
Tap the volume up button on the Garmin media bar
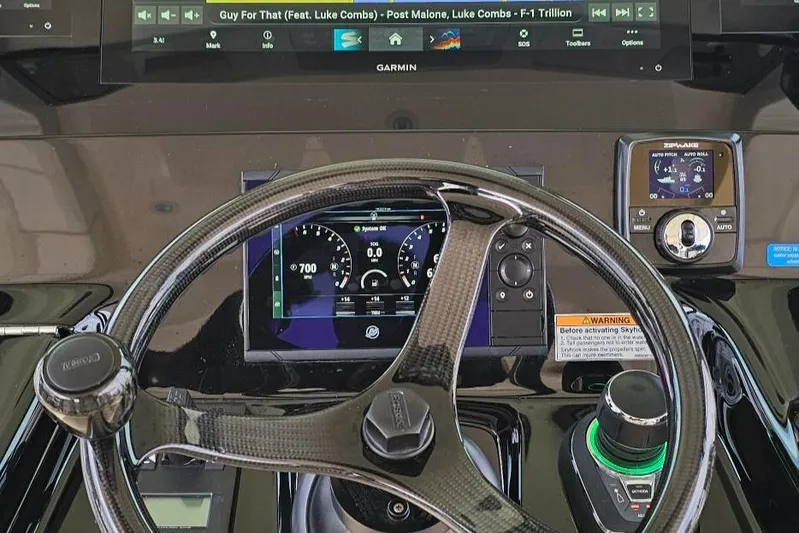[192, 15]
